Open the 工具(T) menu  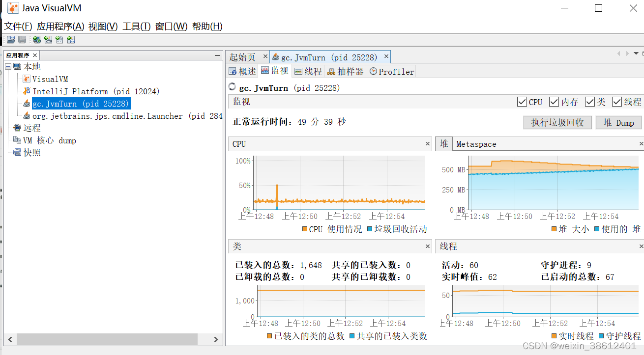(x=137, y=27)
